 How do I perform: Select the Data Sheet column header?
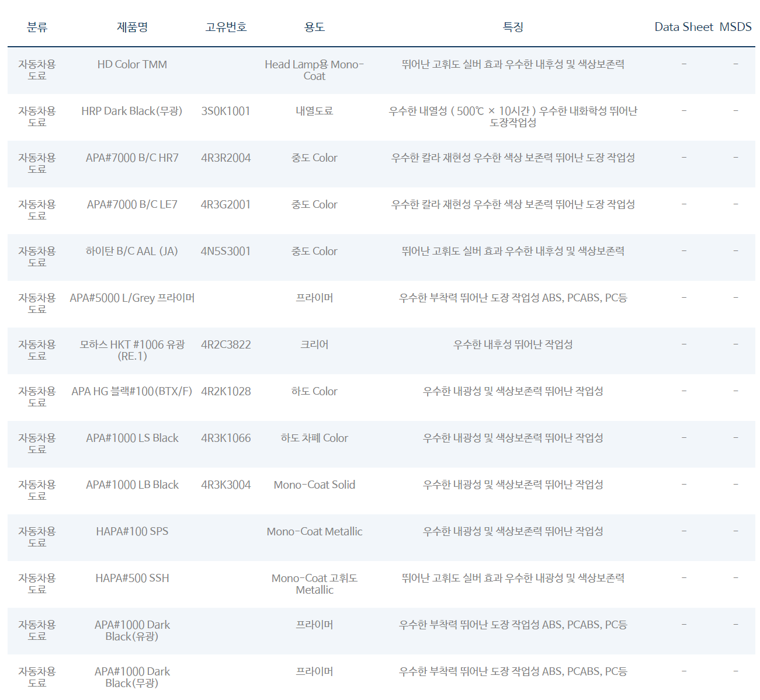pos(683,27)
